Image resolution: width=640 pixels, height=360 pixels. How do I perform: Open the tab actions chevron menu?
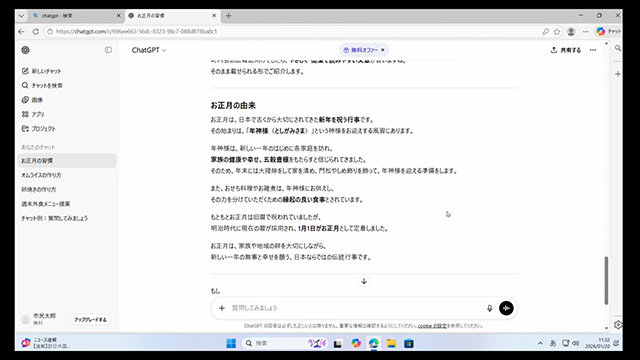click(21, 16)
